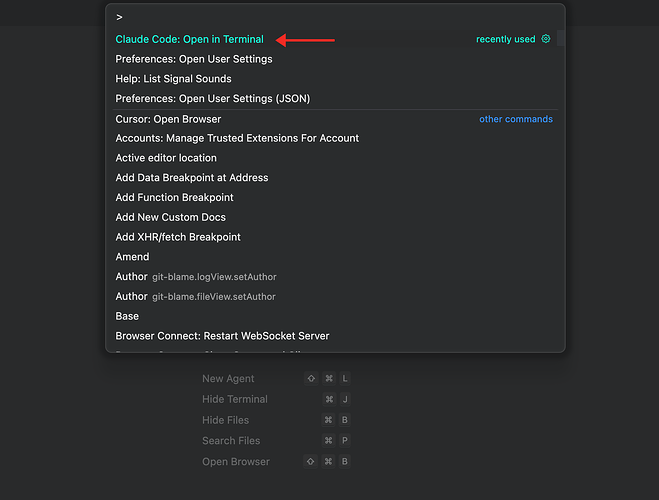Image resolution: width=659 pixels, height=500 pixels.
Task: Click the command key icon beside Open Browser
Action: click(x=328, y=461)
